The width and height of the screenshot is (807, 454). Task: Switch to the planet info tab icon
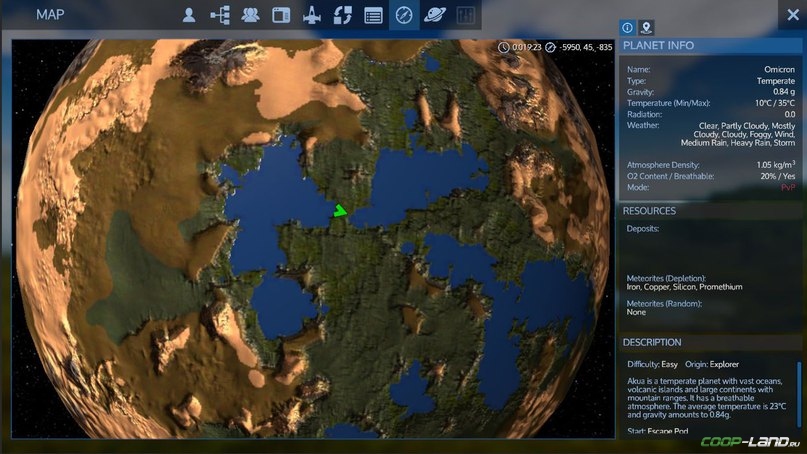tap(627, 27)
